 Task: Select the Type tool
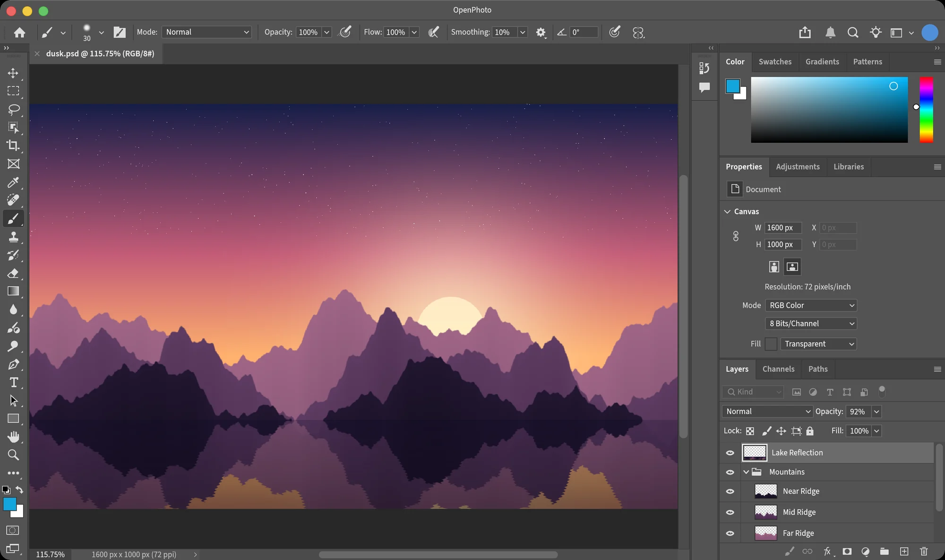pyautogui.click(x=13, y=382)
